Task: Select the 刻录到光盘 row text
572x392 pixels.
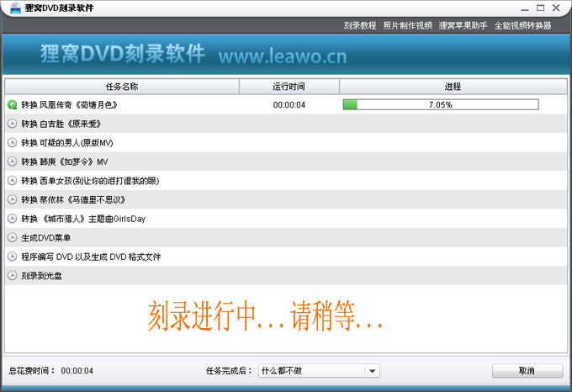Action: [x=41, y=276]
